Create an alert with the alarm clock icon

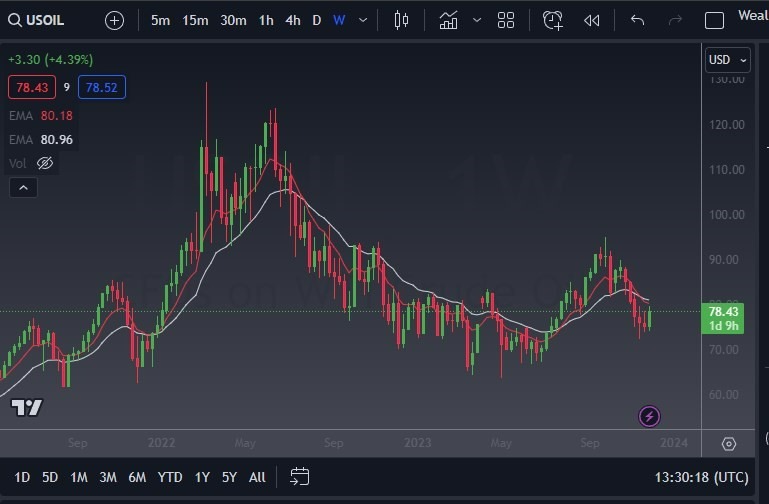coord(553,21)
